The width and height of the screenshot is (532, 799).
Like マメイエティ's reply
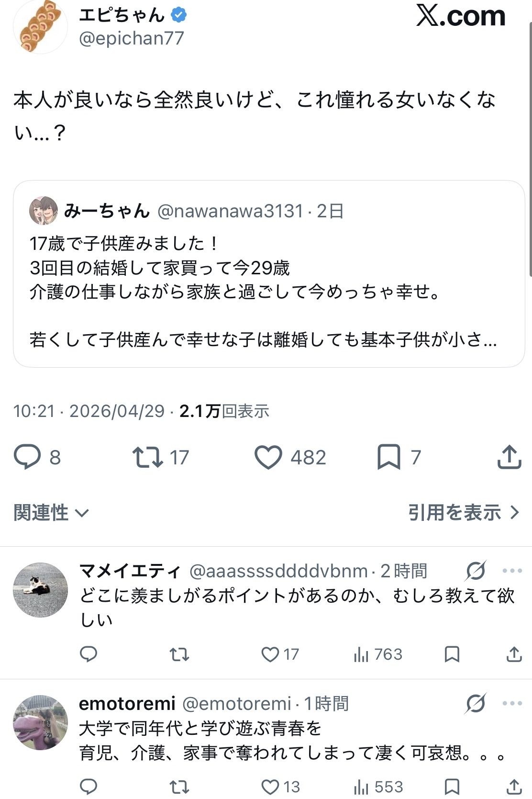(x=270, y=654)
